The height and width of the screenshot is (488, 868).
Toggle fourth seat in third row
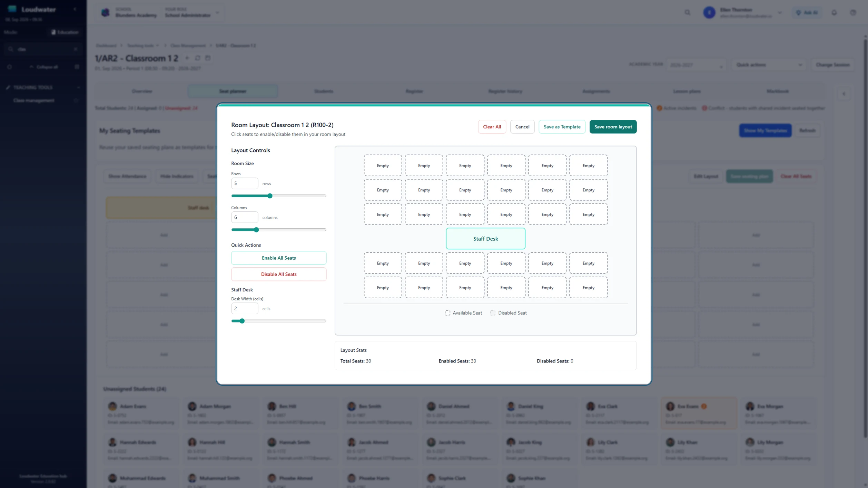click(506, 215)
